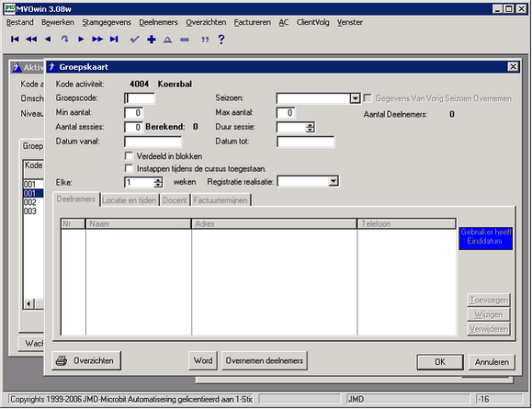Add new record with plus icon

tap(152, 40)
